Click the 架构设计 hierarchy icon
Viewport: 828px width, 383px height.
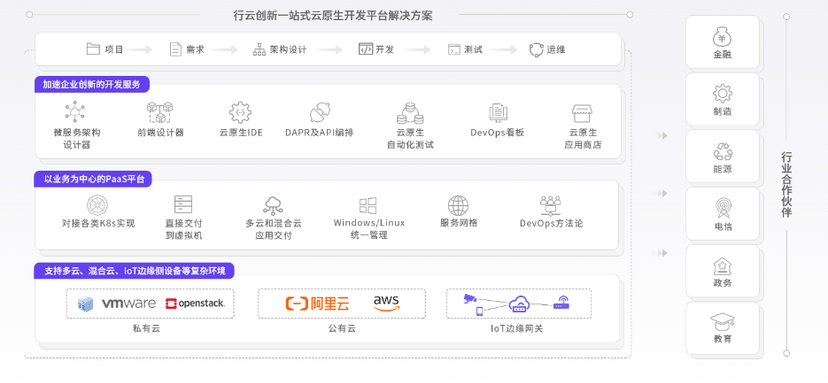click(x=259, y=49)
